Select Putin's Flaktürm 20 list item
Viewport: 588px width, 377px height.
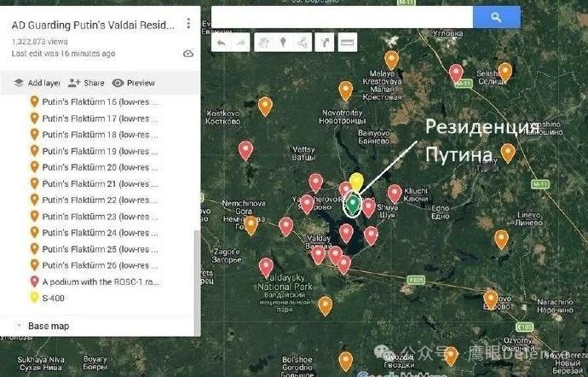point(95,167)
